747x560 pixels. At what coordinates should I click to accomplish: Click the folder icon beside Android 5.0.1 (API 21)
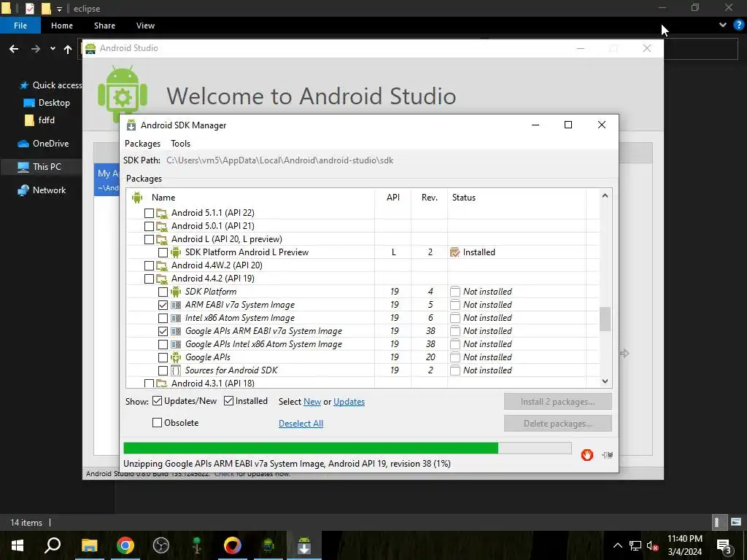pyautogui.click(x=162, y=226)
